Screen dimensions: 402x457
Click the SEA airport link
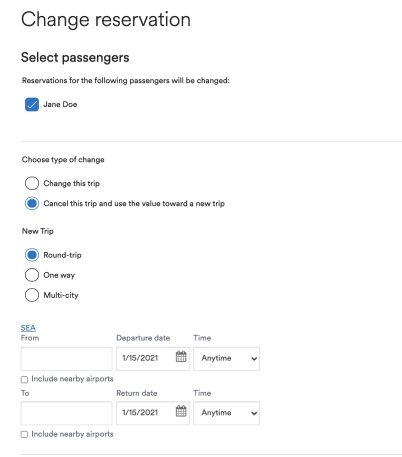click(x=28, y=328)
